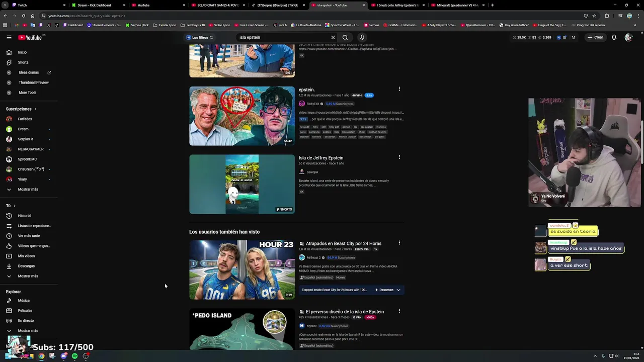Expand Mostrar más under En directo
The image size is (644, 362).
[28, 331]
